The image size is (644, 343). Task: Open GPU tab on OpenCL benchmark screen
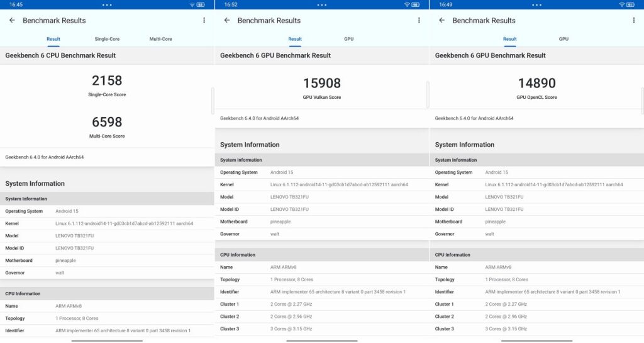(x=563, y=39)
